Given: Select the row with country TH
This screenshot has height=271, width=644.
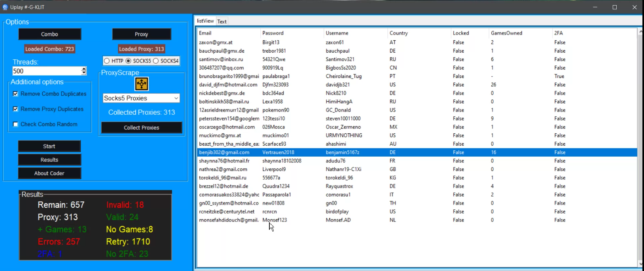Looking at the screenshot, I should [417, 203].
